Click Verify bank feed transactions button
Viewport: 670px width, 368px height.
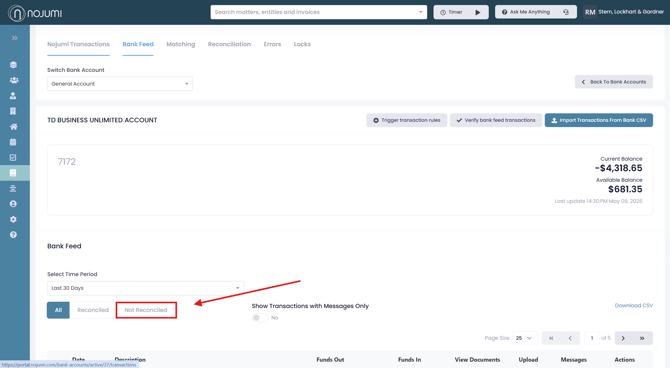(496, 120)
